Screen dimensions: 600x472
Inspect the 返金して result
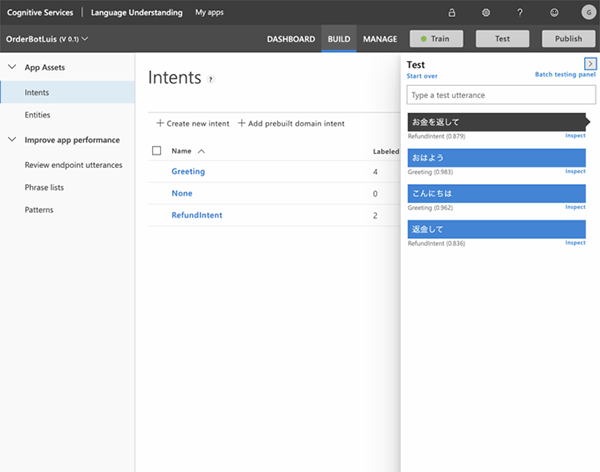(x=575, y=242)
